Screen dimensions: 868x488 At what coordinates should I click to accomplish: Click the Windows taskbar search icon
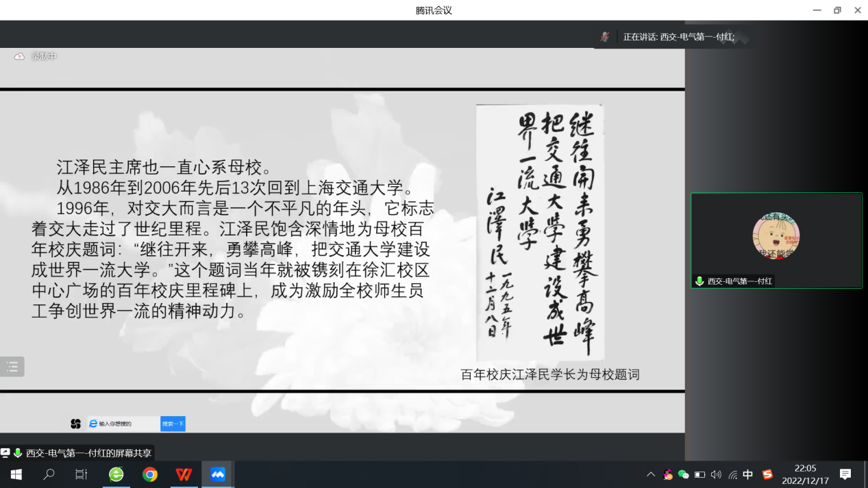pos(49,474)
